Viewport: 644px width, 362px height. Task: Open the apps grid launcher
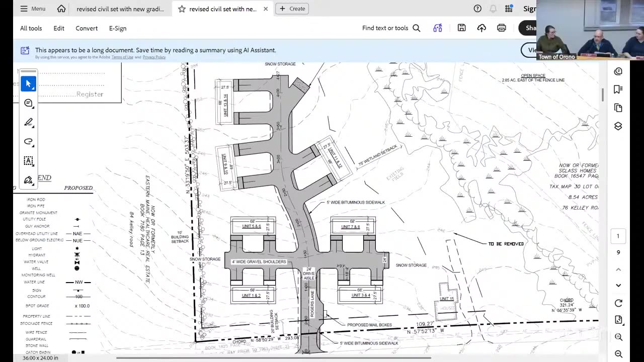point(509,9)
